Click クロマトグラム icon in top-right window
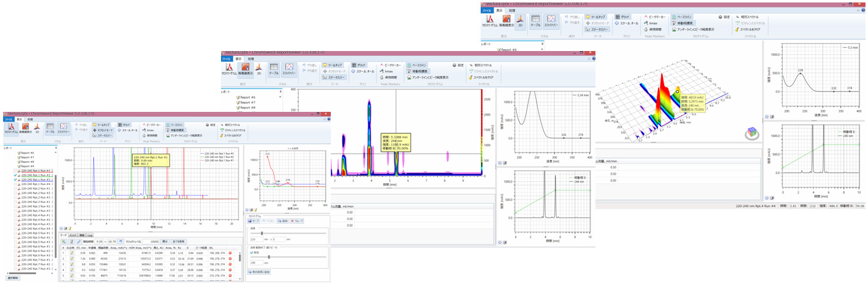This screenshot has height=284, width=868. [490, 21]
